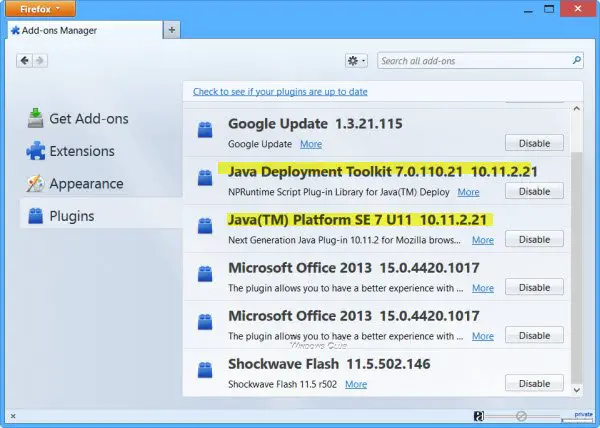Image resolution: width=600 pixels, height=428 pixels.
Task: Click the Java Deployment Toolkit plugin icon
Action: tap(205, 177)
